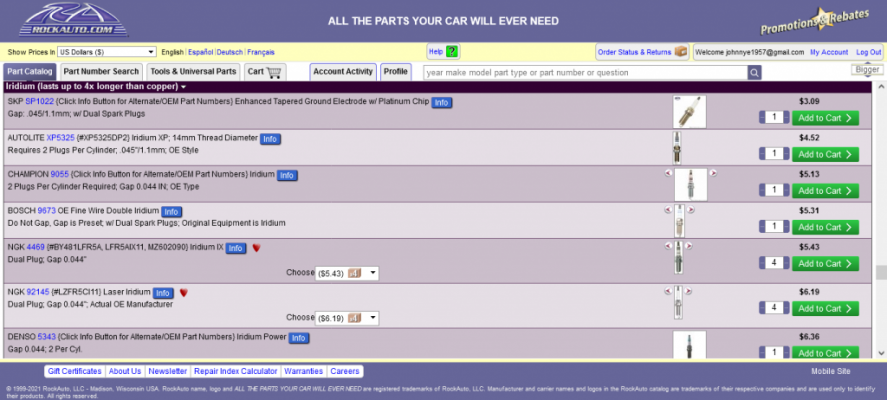This screenshot has height=400, width=887.
Task: Increase quantity for CHAMPION 9055
Action: pos(786,190)
